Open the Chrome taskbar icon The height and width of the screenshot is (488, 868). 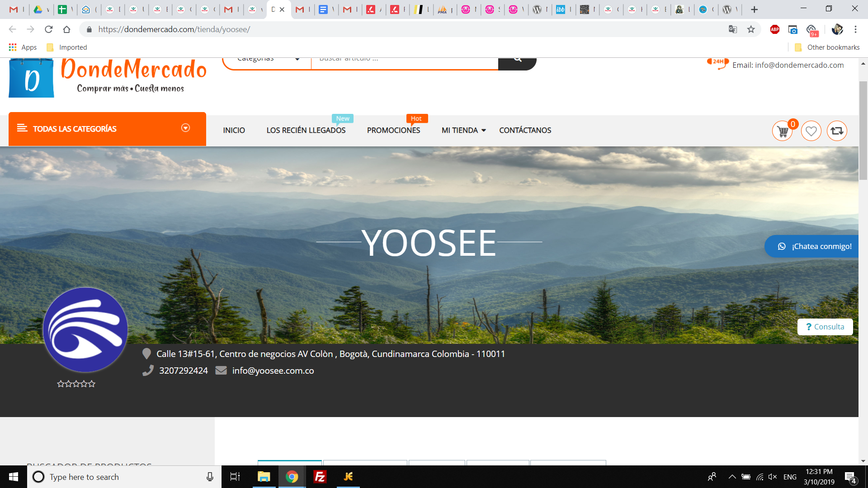pos(292,477)
